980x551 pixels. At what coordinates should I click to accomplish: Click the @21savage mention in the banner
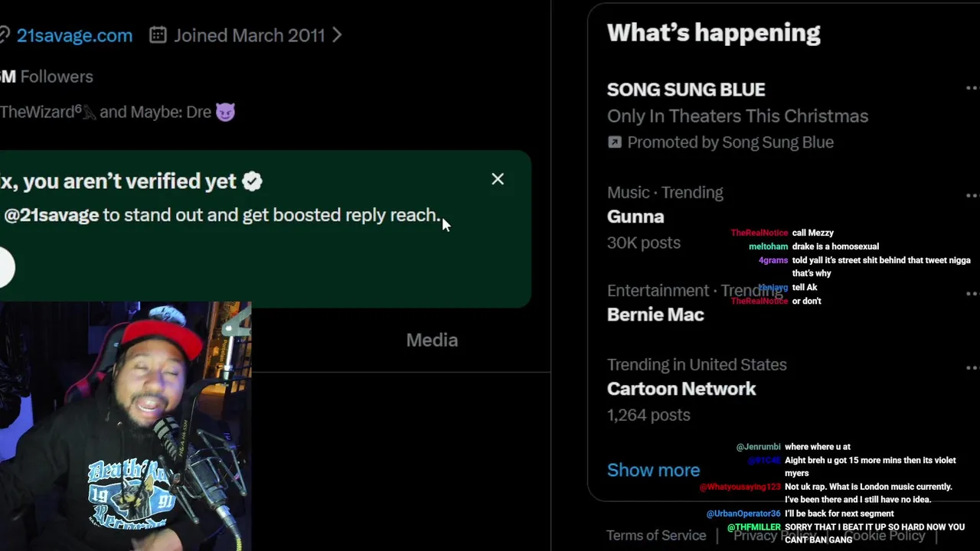click(51, 215)
